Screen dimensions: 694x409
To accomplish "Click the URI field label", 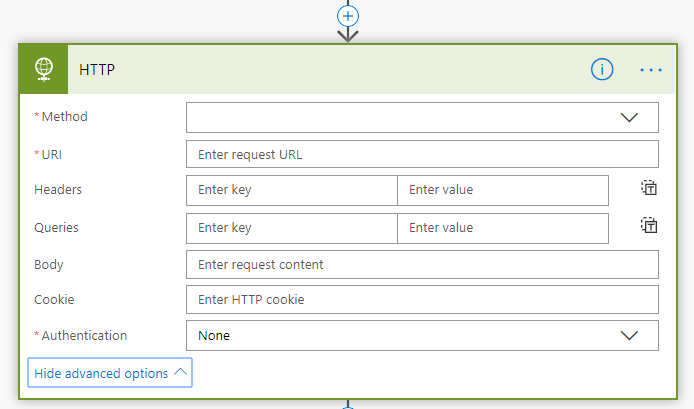I will coord(52,154).
